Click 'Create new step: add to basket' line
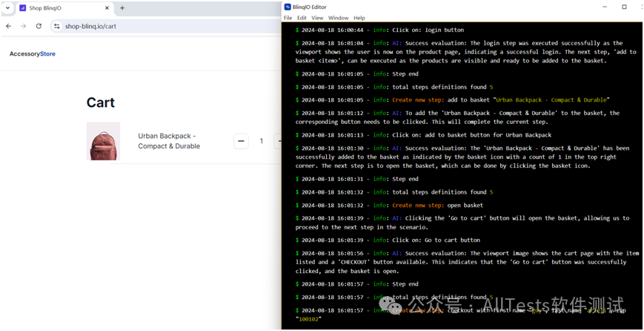 (x=453, y=100)
